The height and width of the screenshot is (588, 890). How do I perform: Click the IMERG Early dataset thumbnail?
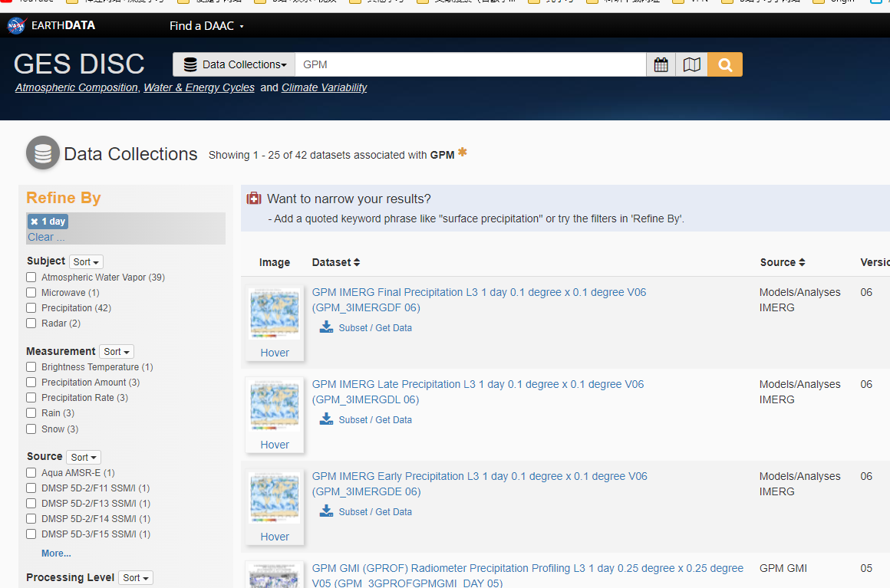click(275, 498)
